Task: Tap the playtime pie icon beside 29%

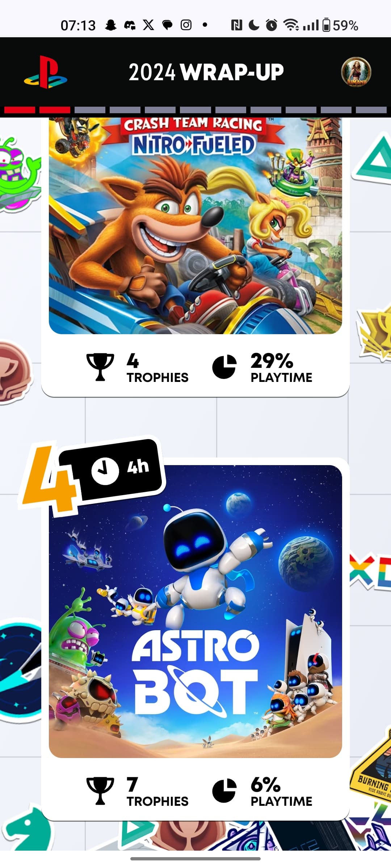Action: 224,367
